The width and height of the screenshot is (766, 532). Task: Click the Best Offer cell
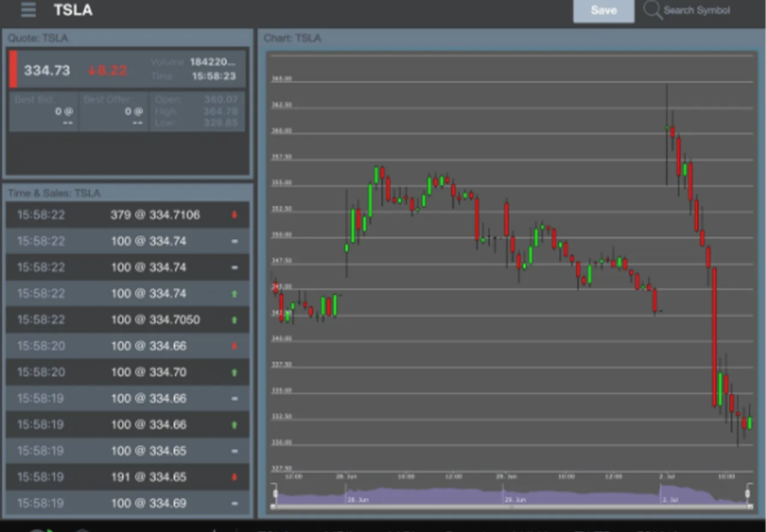coord(114,111)
